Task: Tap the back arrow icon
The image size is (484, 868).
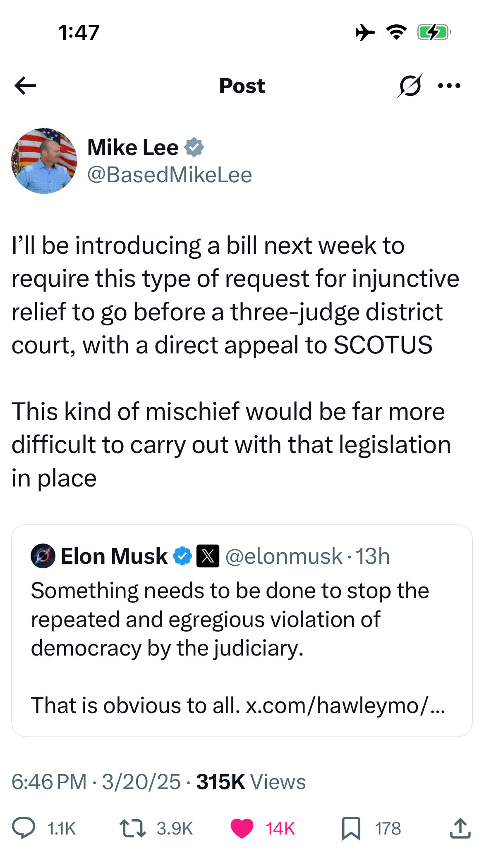Action: click(x=25, y=86)
